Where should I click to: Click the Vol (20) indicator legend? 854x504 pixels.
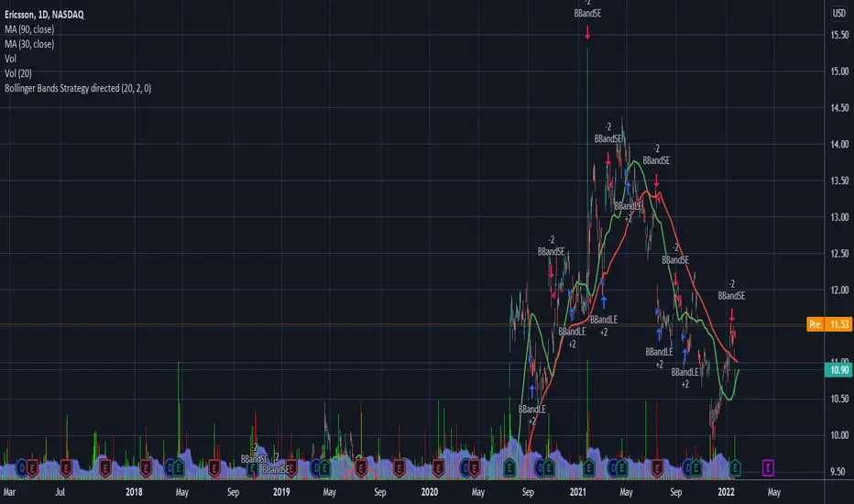pyautogui.click(x=18, y=73)
